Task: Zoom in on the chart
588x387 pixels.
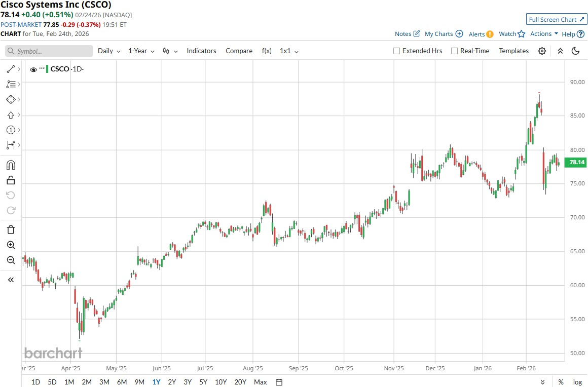Action: [11, 245]
